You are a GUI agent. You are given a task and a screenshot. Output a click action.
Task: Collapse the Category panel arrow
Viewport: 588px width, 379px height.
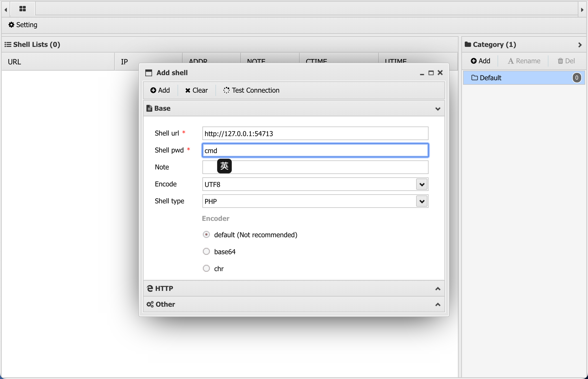[580, 45]
